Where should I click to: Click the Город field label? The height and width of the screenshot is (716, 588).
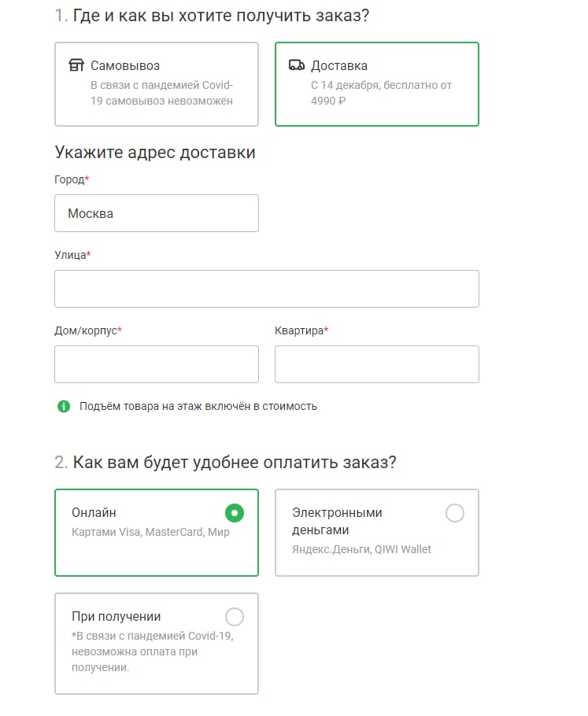(70, 179)
